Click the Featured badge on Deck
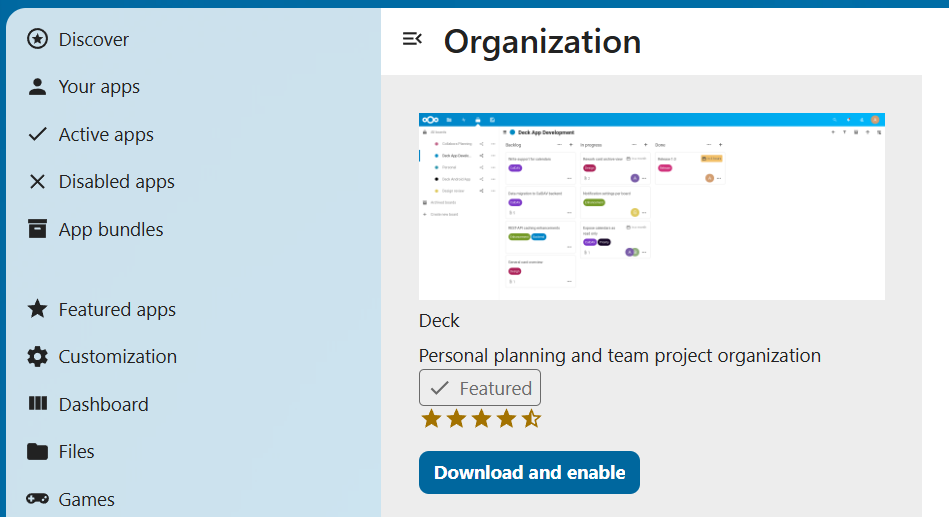The image size is (949, 517). [480, 388]
